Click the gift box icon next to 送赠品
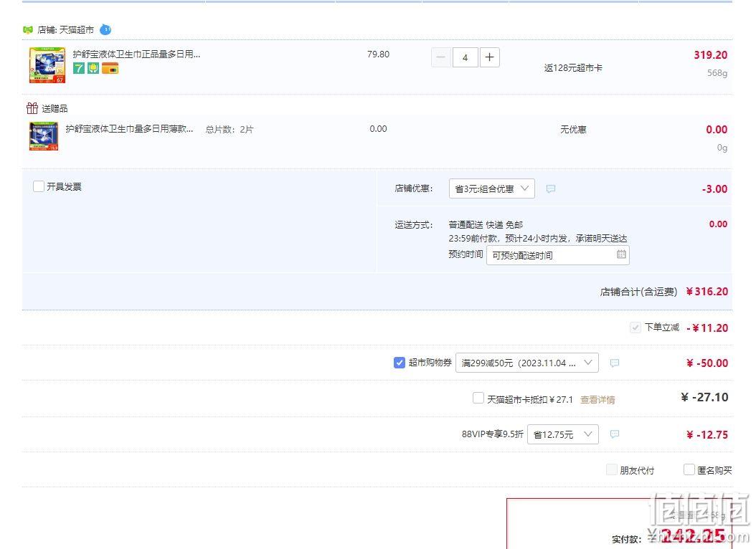The width and height of the screenshot is (756, 549). point(32,108)
